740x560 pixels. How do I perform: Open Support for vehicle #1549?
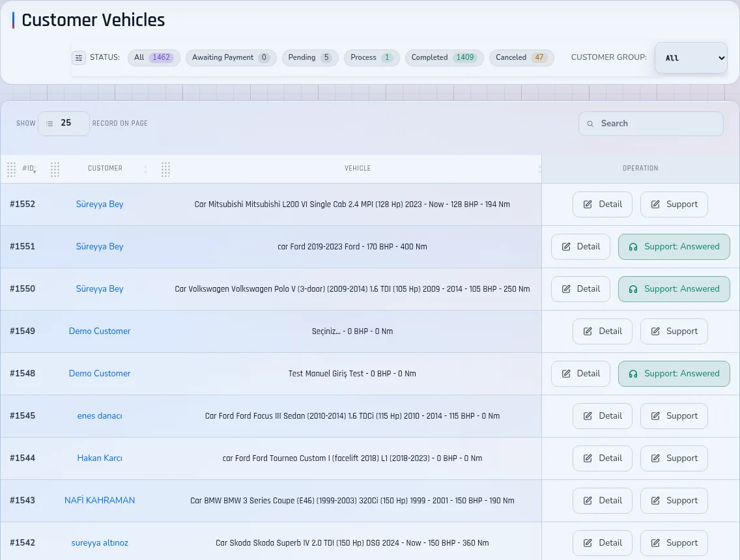tap(674, 331)
